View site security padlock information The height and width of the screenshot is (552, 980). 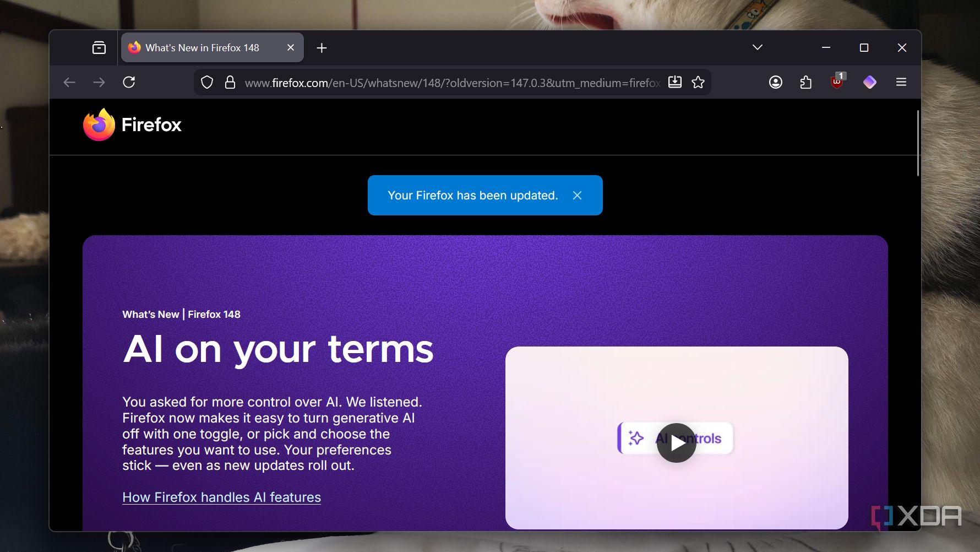(x=230, y=83)
